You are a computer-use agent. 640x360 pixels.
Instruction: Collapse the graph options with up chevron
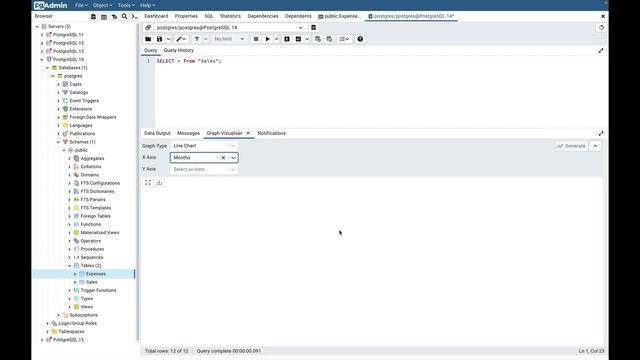click(595, 146)
